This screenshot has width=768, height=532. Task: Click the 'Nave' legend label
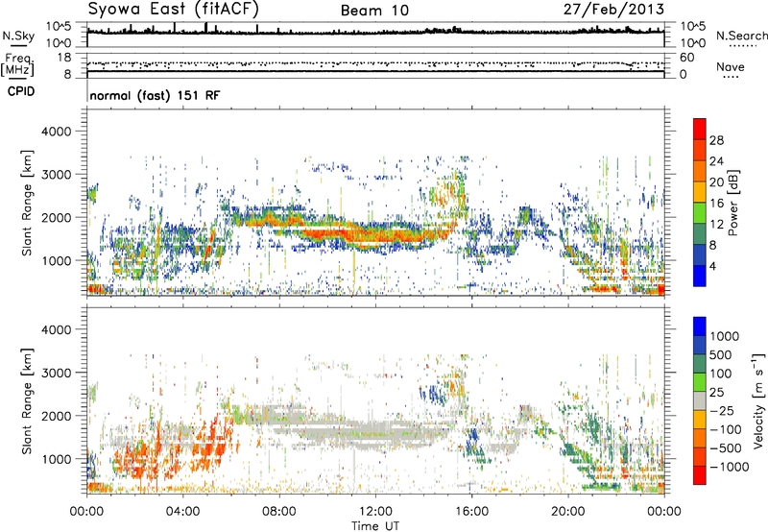[x=731, y=66]
